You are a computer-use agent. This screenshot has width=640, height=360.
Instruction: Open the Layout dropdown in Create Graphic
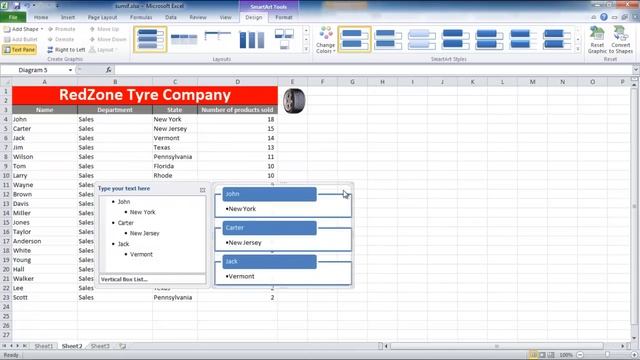click(103, 49)
